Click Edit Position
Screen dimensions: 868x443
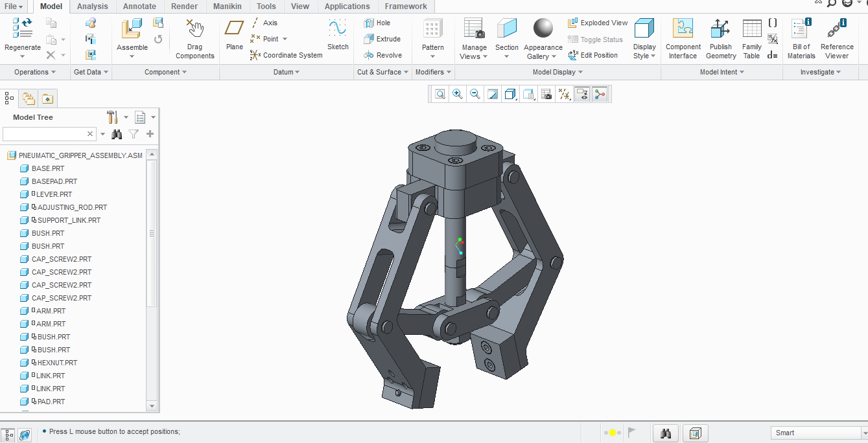point(593,55)
